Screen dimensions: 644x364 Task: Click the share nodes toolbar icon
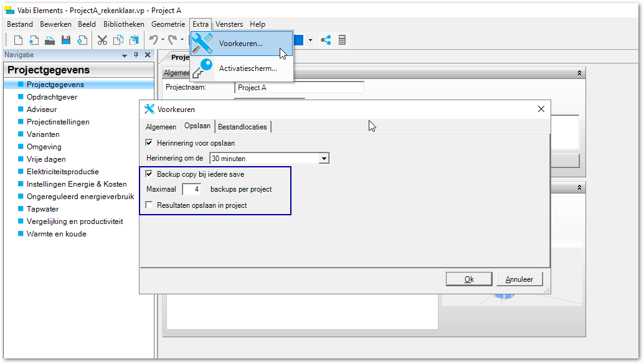(x=326, y=40)
